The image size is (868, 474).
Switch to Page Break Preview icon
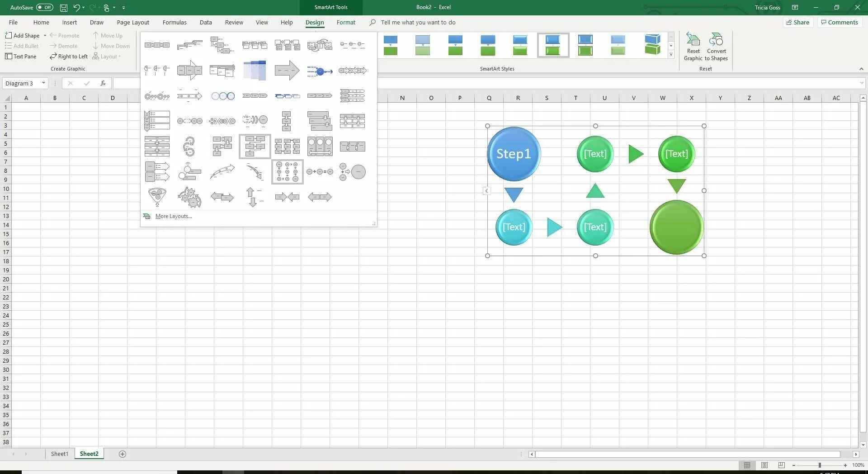781,465
